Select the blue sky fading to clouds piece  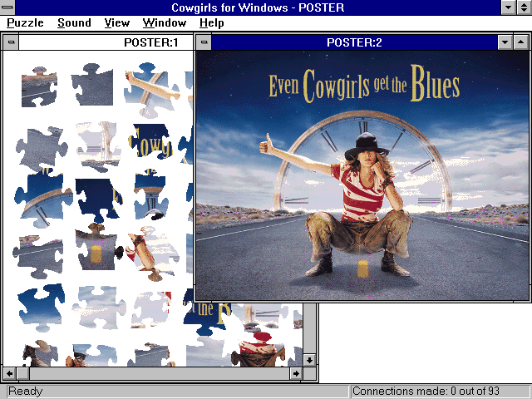tap(42, 308)
